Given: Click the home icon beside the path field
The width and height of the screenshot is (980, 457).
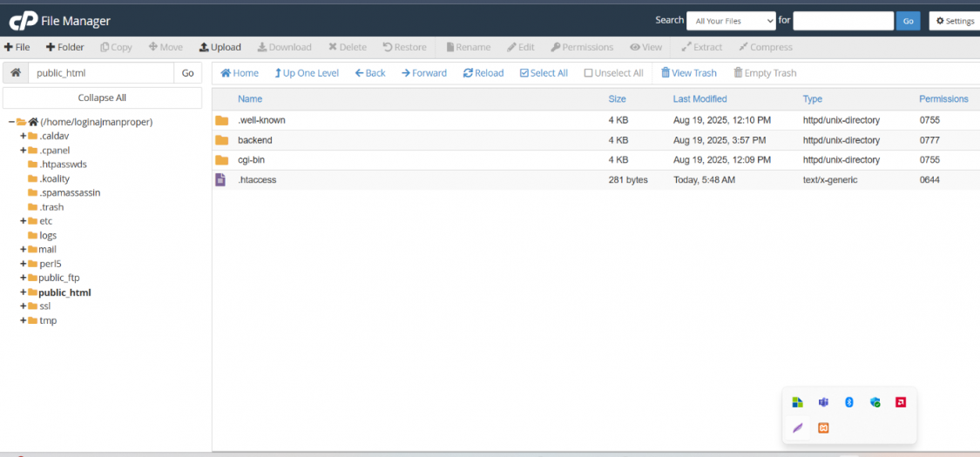Looking at the screenshot, I should click(x=16, y=73).
